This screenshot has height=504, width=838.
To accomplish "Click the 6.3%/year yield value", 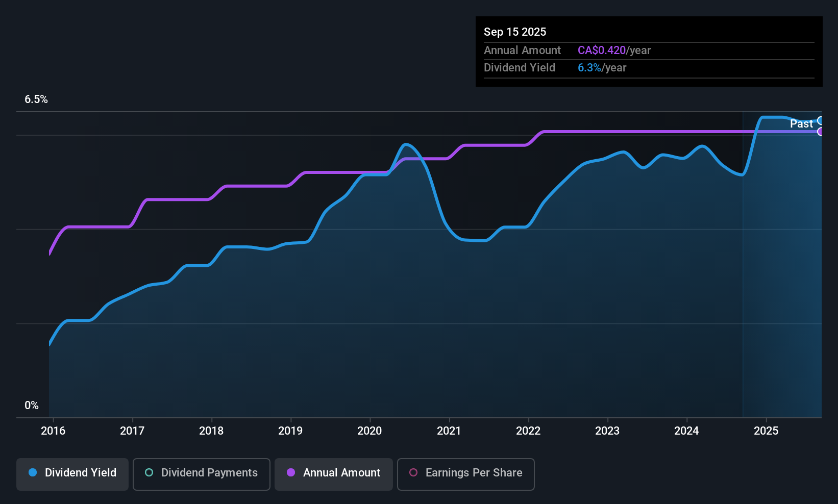I will [x=602, y=67].
